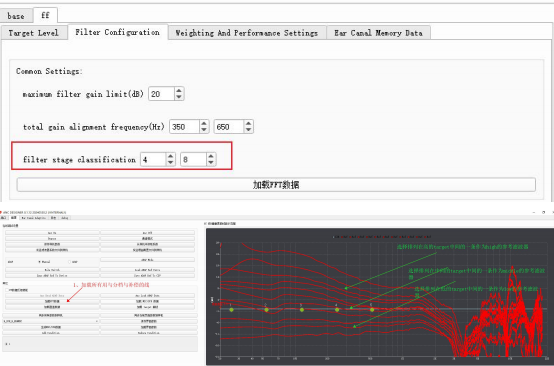The image size is (554, 366).
Task: Click the 加载FFT数据 button
Action: 276,185
